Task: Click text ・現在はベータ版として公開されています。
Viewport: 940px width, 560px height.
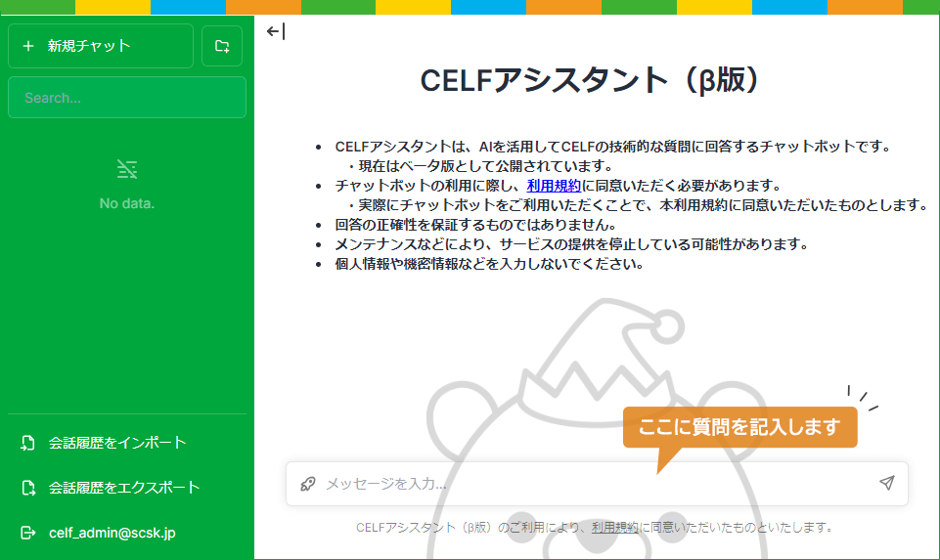Action: (479, 166)
